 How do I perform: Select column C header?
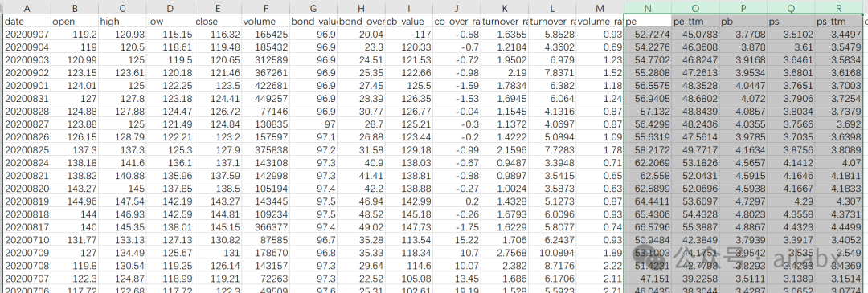coord(122,8)
